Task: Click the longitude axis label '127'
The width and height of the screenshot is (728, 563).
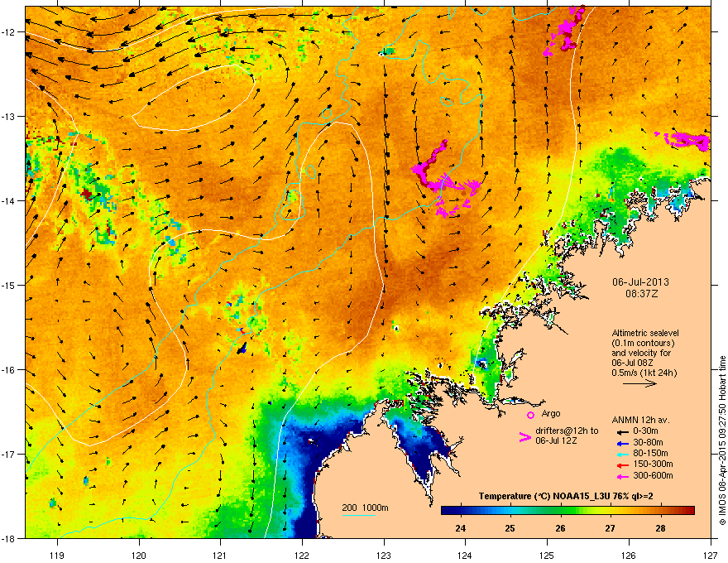Action: pyautogui.click(x=711, y=555)
